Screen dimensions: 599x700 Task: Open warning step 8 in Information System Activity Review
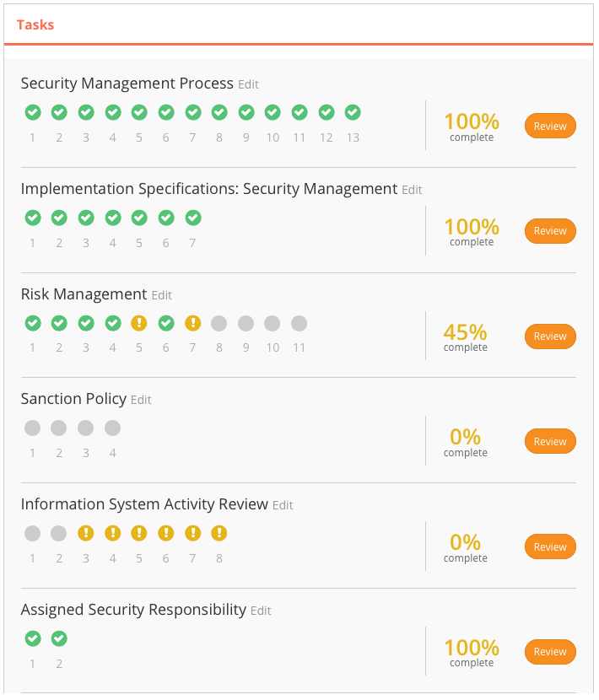[x=219, y=533]
